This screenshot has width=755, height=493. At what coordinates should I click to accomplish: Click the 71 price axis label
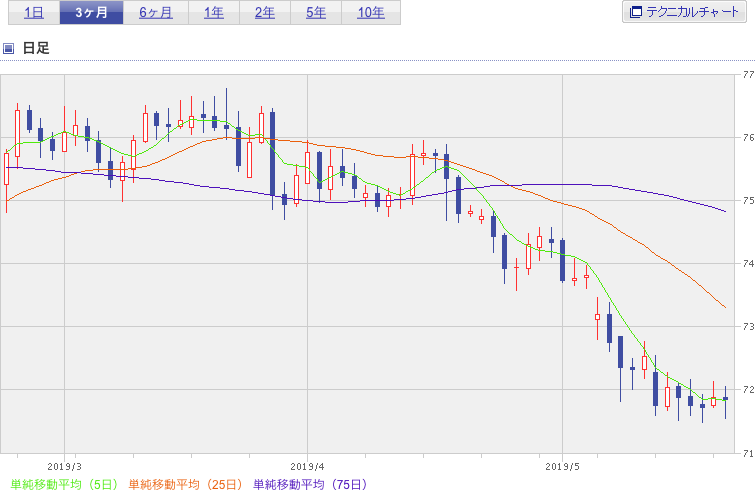pyautogui.click(x=748, y=453)
